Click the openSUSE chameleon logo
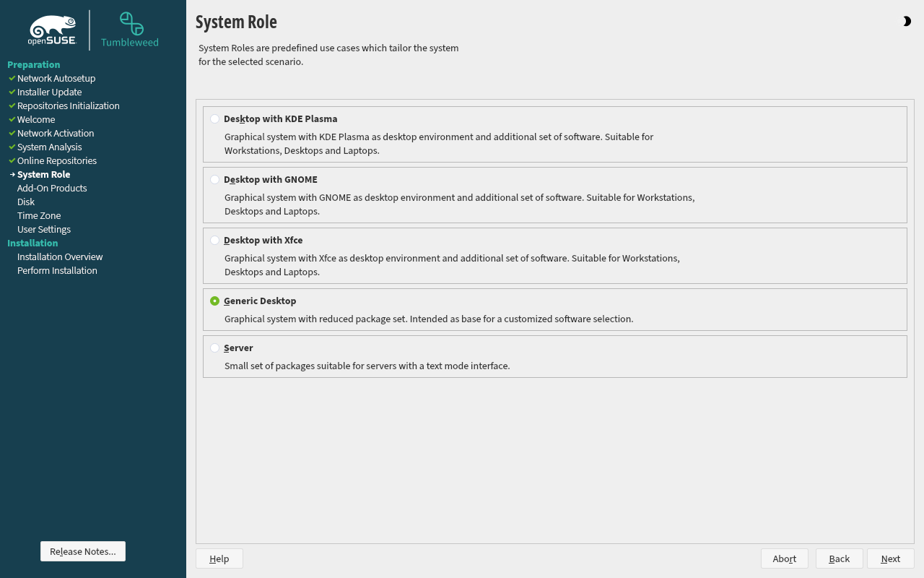Viewport: 924px width, 578px height. pyautogui.click(x=53, y=30)
